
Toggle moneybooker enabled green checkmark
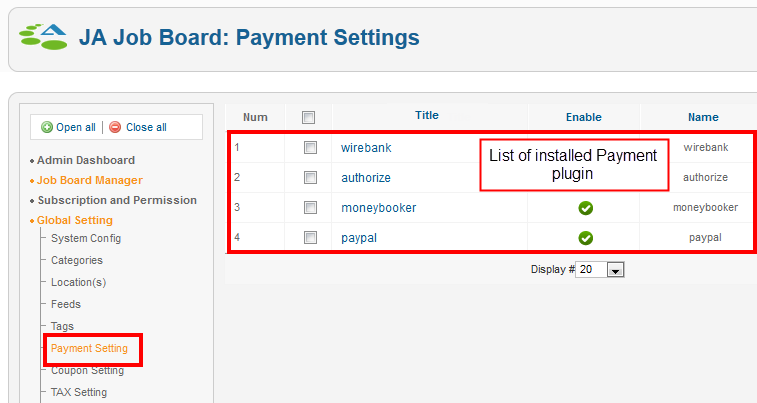click(x=585, y=208)
